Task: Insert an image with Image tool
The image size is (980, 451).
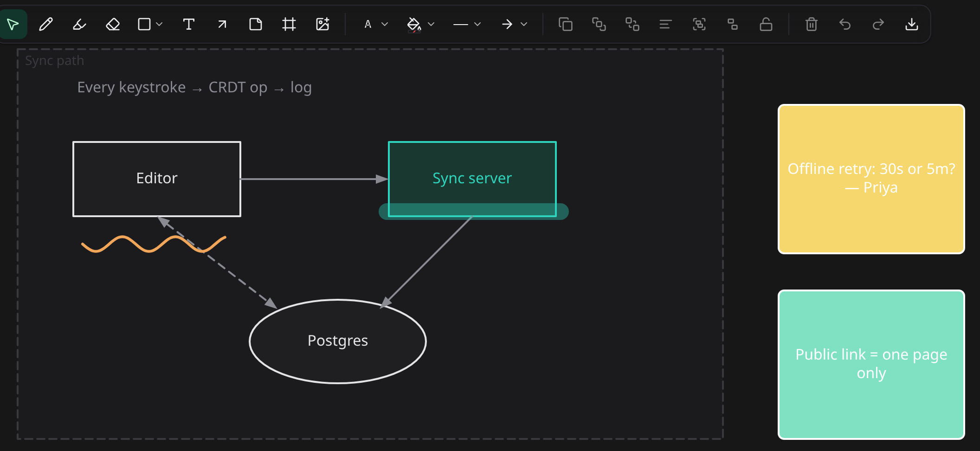Action: click(x=322, y=24)
